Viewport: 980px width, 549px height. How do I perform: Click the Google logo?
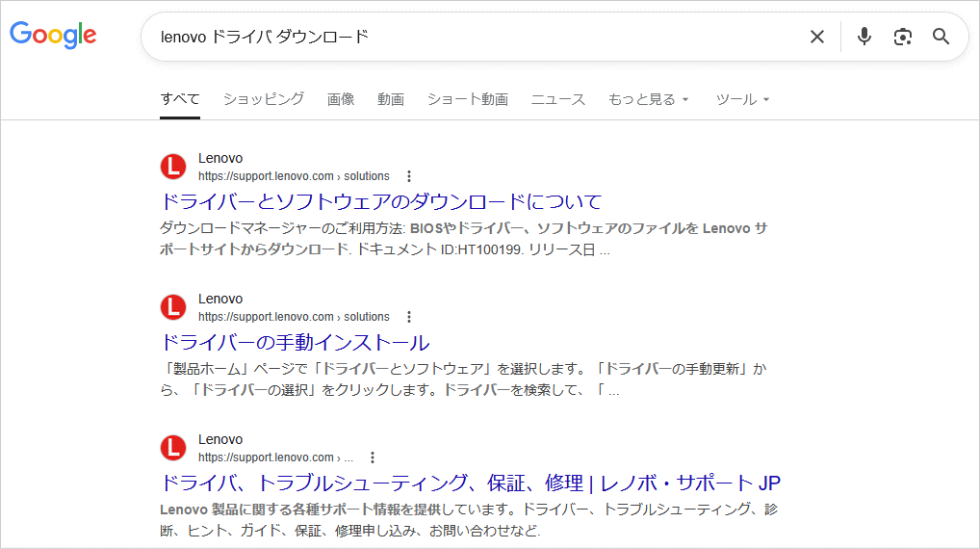coord(53,35)
